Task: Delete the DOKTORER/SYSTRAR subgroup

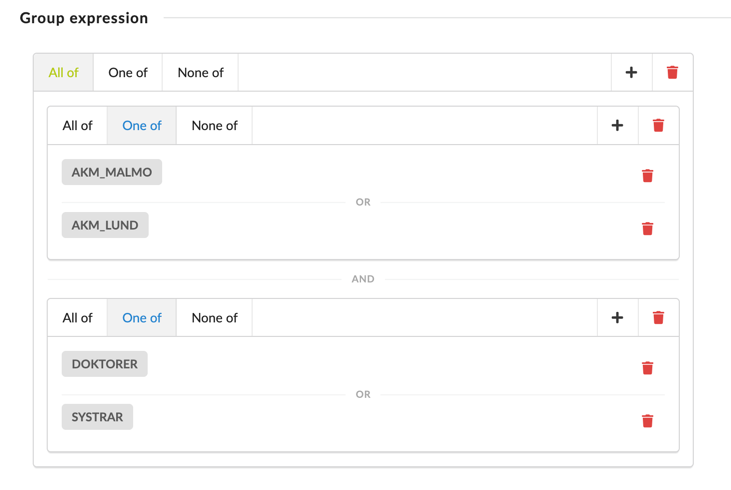Action: pyautogui.click(x=658, y=317)
